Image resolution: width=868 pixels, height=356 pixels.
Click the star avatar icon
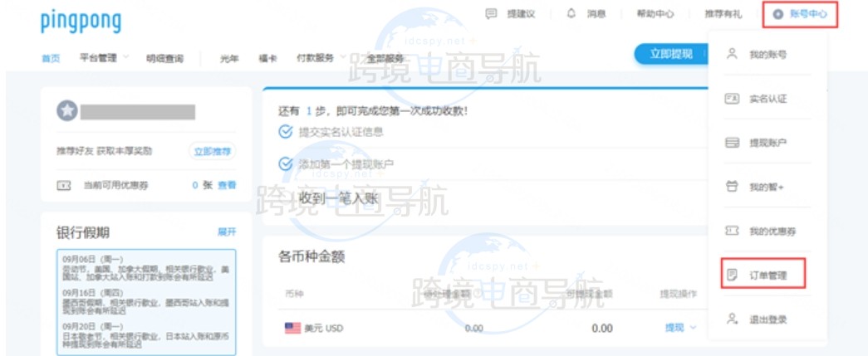point(67,110)
